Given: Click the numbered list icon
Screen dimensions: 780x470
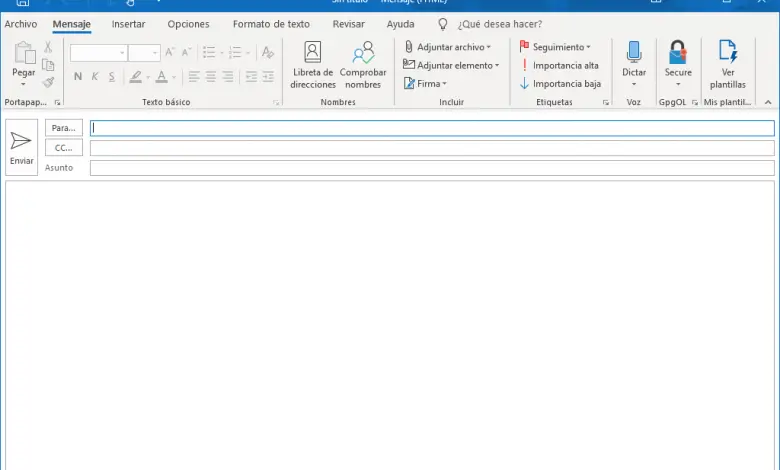Looking at the screenshot, I should pos(235,52).
